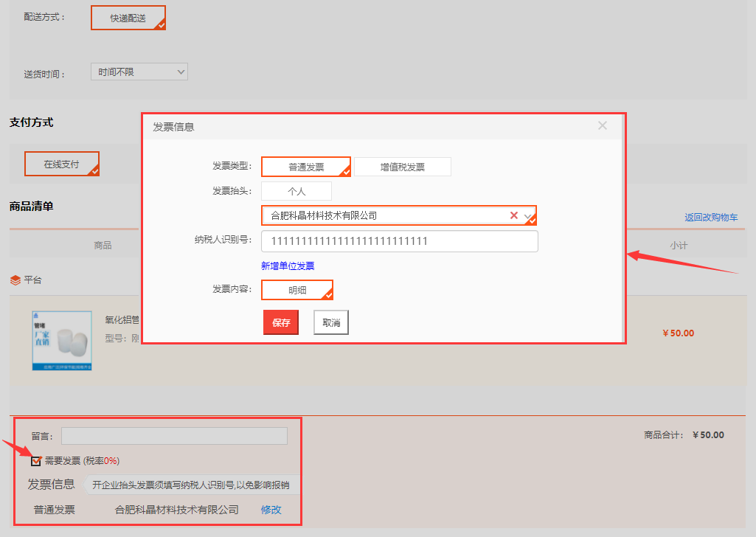The image size is (756, 537).
Task: Click the 取消 cancel button
Action: point(330,322)
